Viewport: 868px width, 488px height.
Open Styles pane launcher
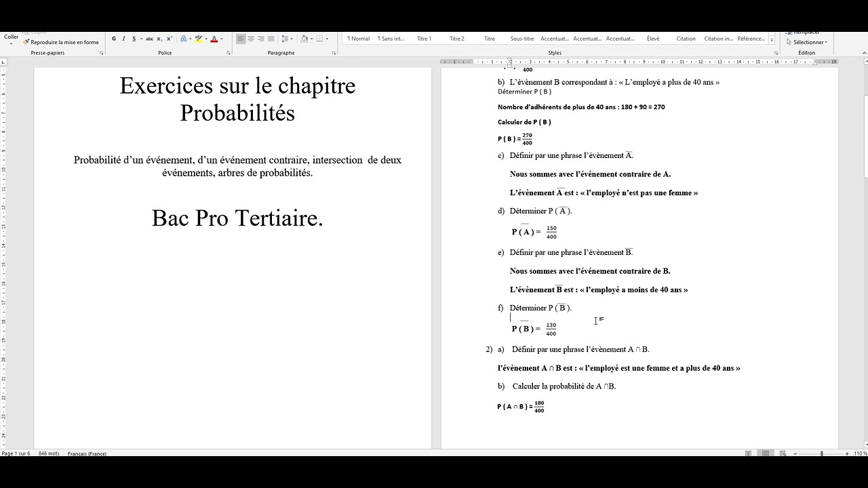pyautogui.click(x=775, y=53)
